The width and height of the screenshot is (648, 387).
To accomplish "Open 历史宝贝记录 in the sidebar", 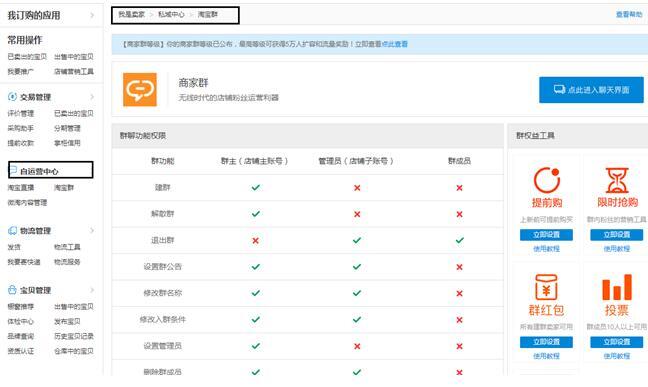I will tap(74, 336).
